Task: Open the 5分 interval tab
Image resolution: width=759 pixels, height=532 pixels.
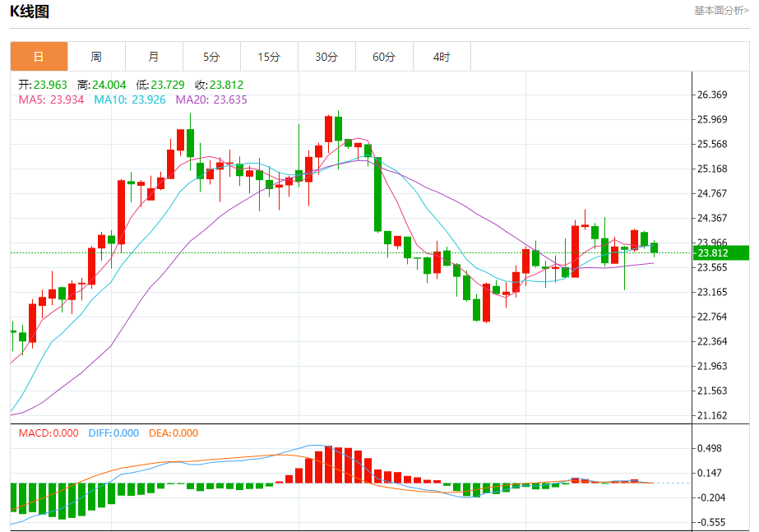Action: [x=211, y=57]
